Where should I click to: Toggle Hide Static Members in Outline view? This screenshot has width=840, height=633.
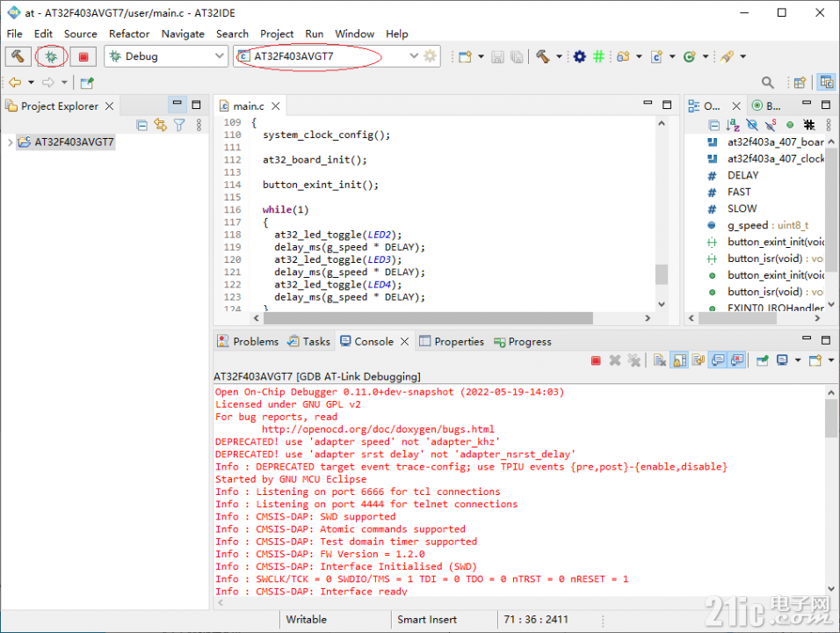(x=771, y=126)
